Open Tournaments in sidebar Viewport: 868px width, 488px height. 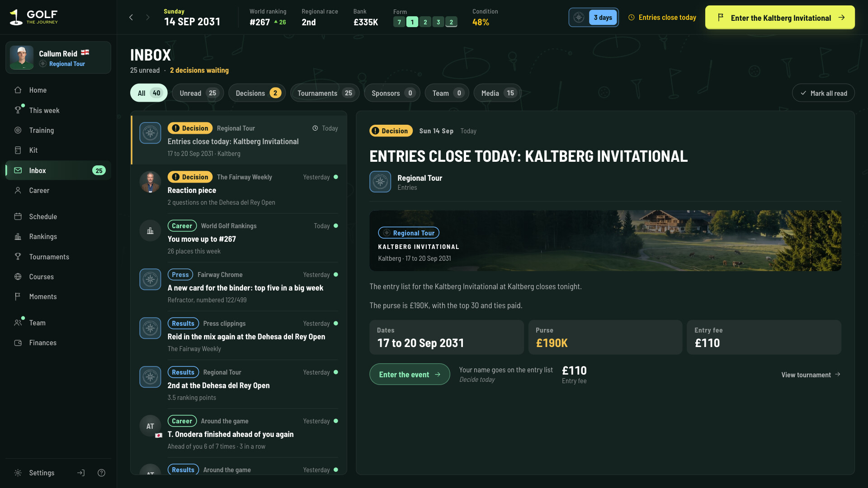coord(58,257)
